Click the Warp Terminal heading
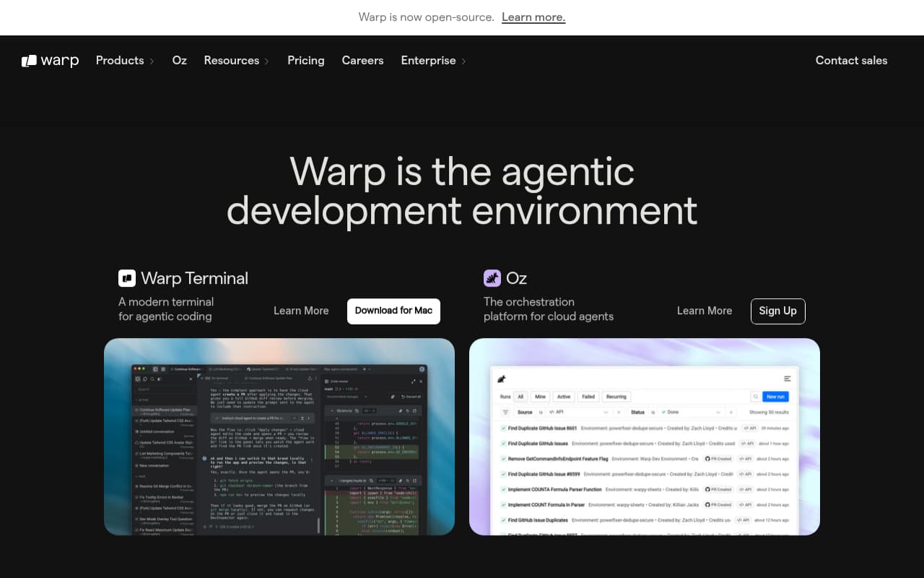 [194, 278]
